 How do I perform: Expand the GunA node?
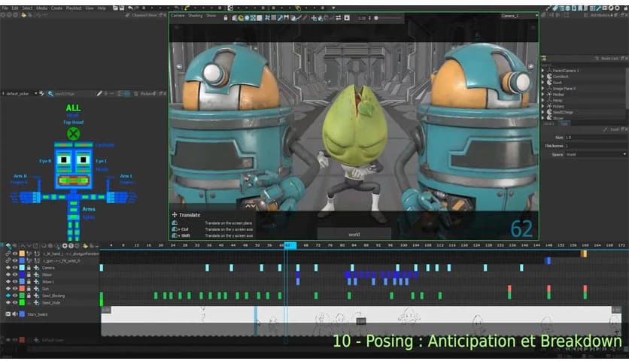[x=542, y=83]
